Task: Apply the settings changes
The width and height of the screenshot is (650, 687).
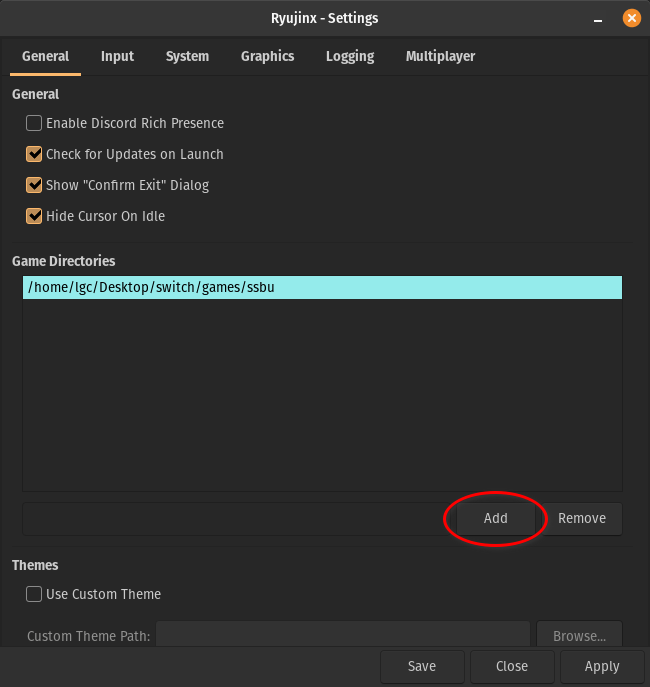Action: (602, 666)
